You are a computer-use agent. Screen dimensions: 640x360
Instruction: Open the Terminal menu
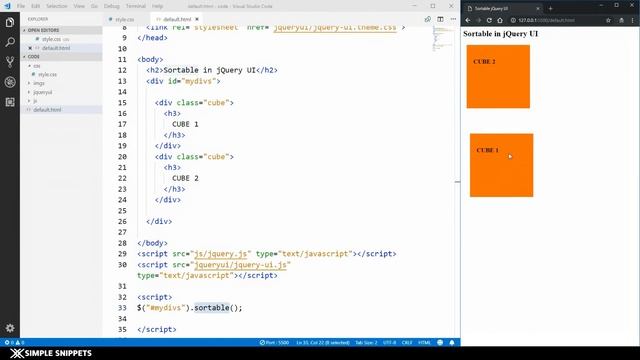pyautogui.click(x=136, y=6)
